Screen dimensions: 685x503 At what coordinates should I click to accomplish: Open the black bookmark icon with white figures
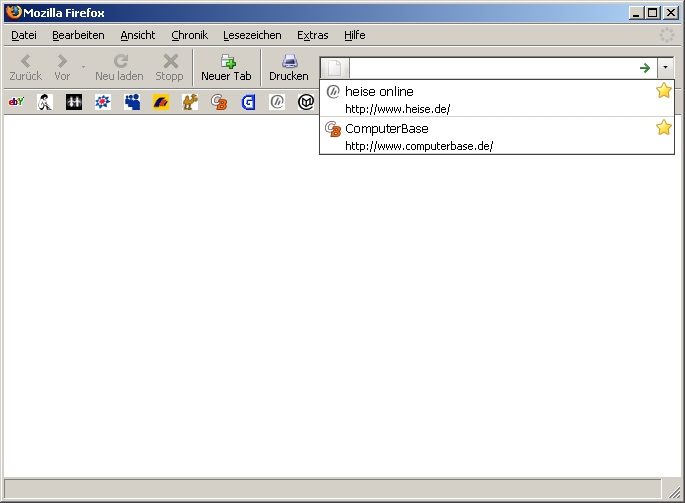point(74,102)
